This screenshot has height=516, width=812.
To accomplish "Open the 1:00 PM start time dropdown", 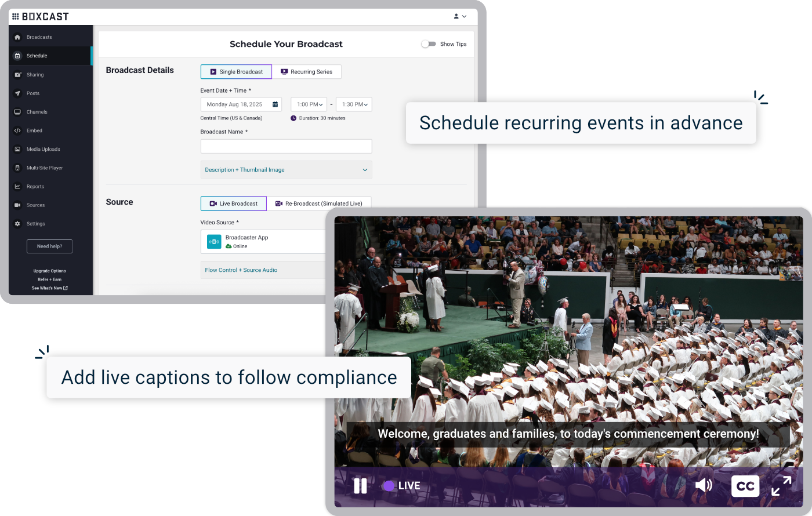I will pos(309,104).
